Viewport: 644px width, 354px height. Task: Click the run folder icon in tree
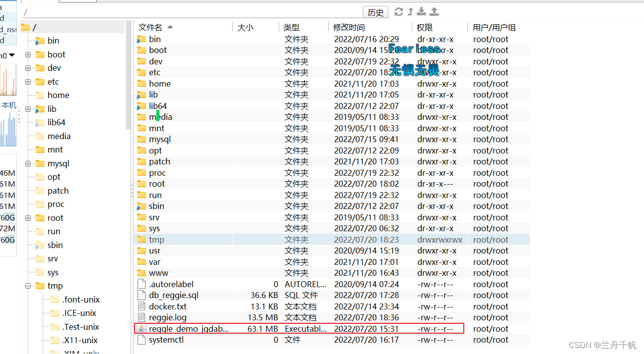pos(40,231)
